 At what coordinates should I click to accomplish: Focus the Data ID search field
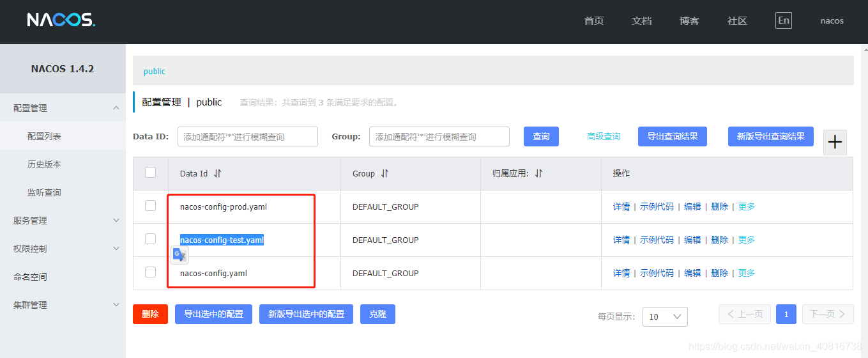248,136
